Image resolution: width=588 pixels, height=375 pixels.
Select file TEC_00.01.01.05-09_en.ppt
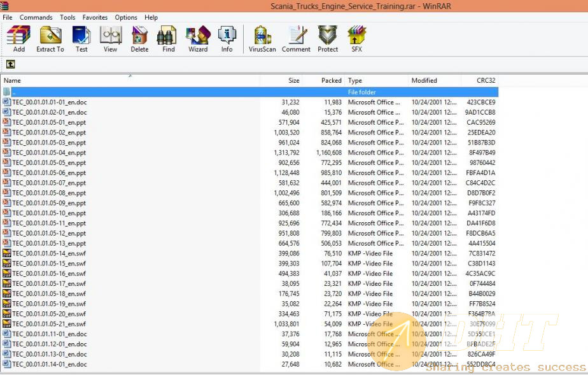(x=249, y=203)
